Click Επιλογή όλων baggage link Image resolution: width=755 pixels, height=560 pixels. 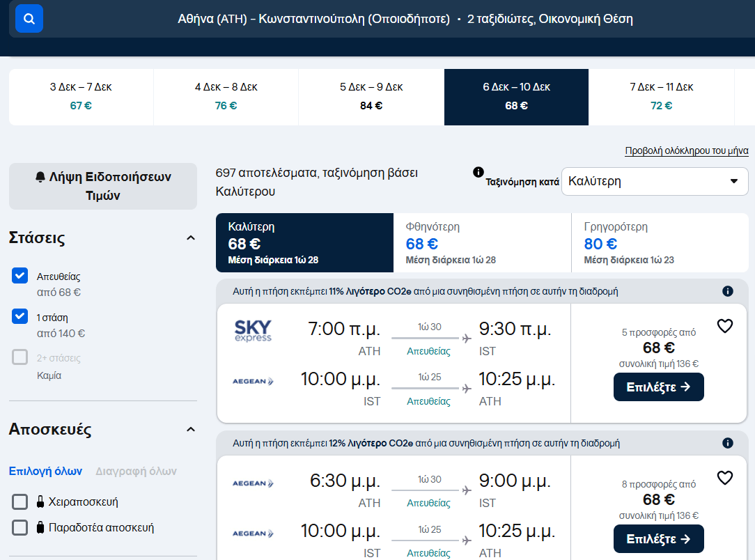(45, 471)
